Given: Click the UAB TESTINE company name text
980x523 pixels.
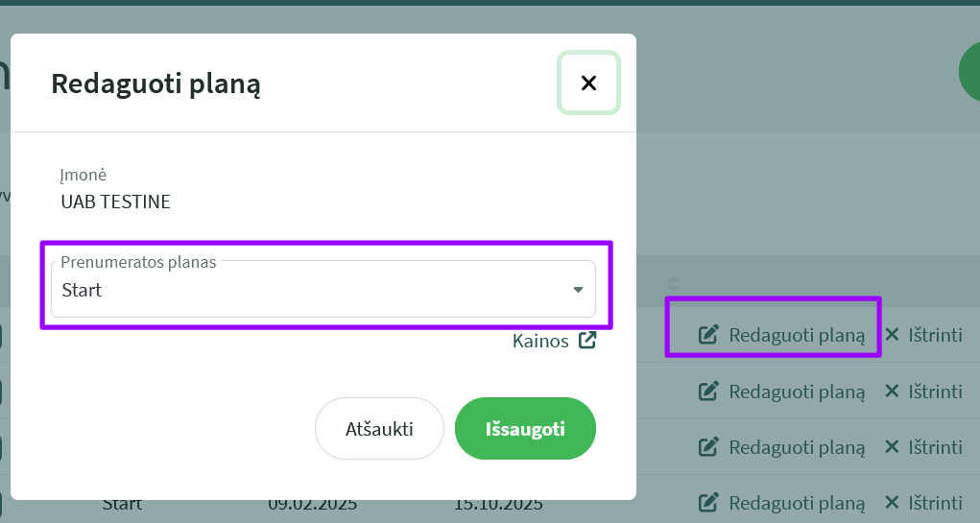Looking at the screenshot, I should [x=115, y=202].
